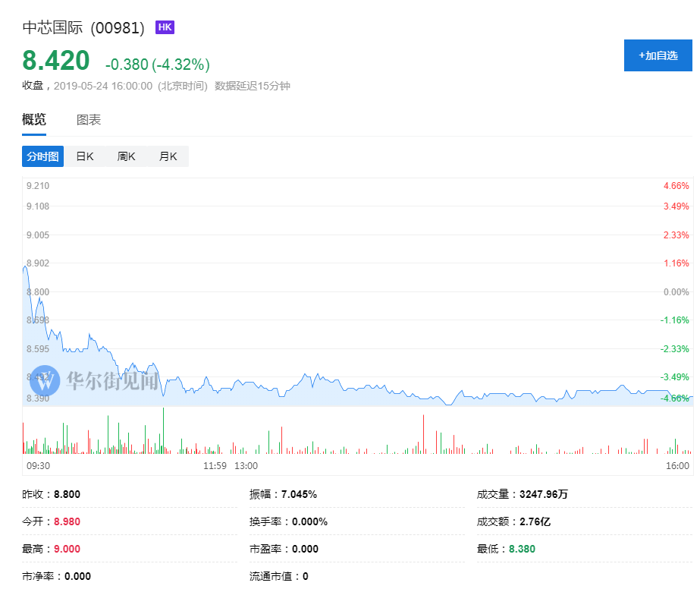Click the 0.00% percent axis label
This screenshot has height=589, width=700.
click(676, 292)
